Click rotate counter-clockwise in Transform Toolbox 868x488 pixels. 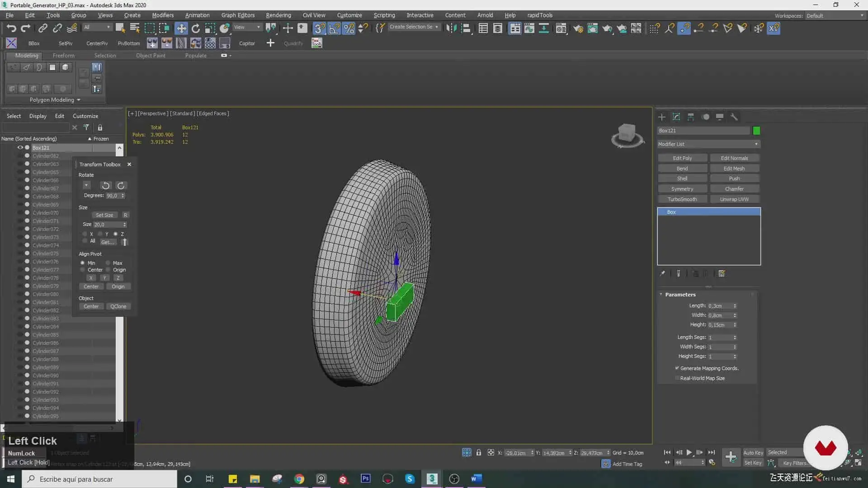[x=105, y=186]
